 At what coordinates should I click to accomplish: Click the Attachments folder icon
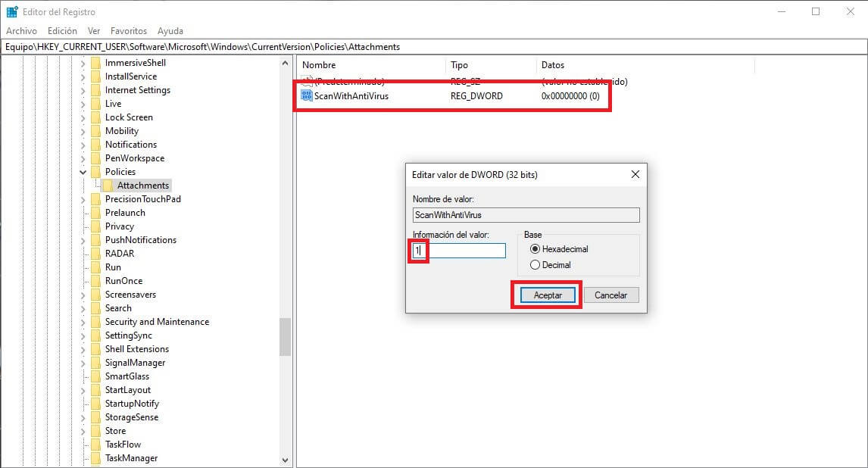pos(108,186)
